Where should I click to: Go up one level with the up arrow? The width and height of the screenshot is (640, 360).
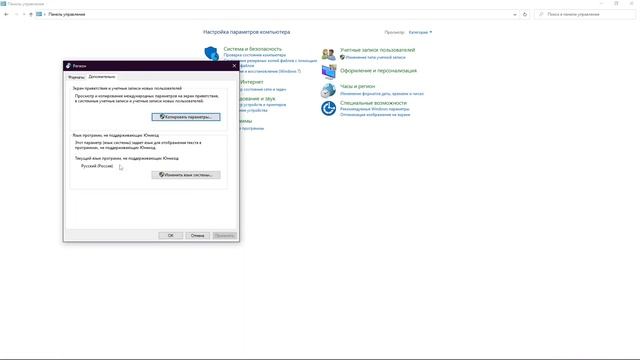31,14
